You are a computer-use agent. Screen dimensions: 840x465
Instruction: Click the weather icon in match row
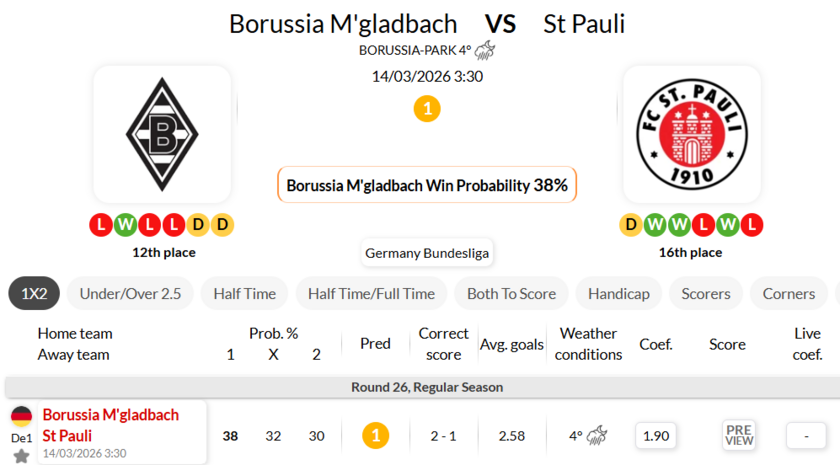click(x=599, y=436)
